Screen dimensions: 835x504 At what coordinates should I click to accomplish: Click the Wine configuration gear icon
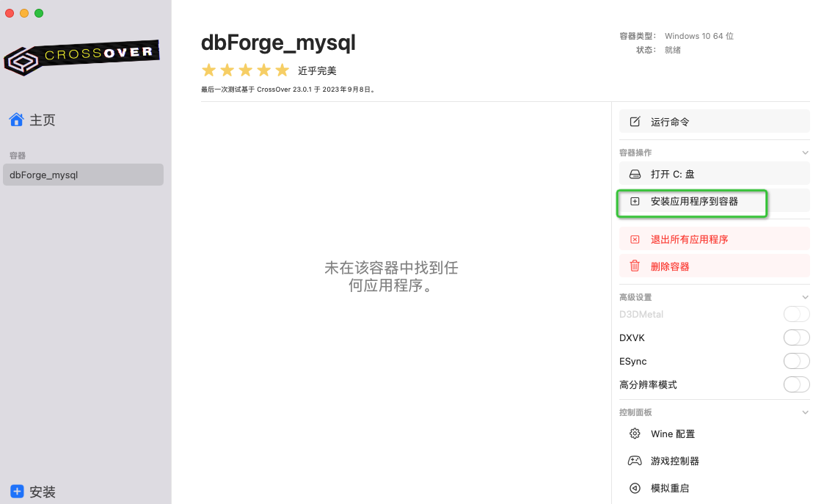coord(635,434)
